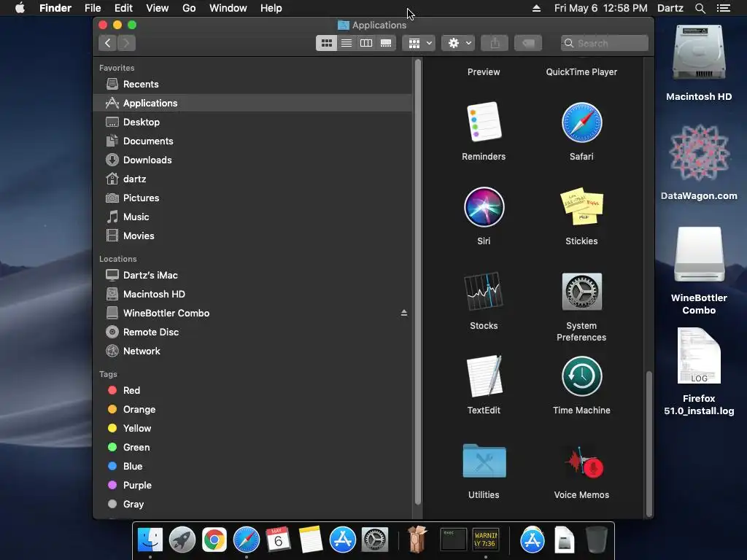Open Music in sidebar
Screen dimensions: 747x560
pos(253,217)
